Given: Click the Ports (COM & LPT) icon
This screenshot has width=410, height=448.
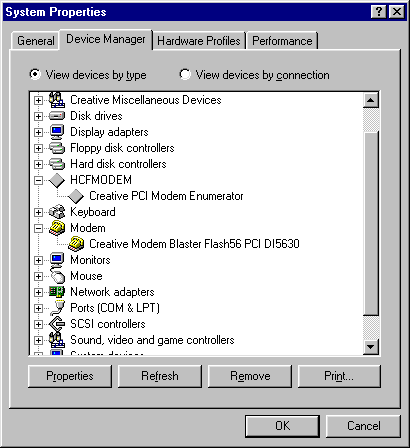Looking at the screenshot, I should click(57, 308).
